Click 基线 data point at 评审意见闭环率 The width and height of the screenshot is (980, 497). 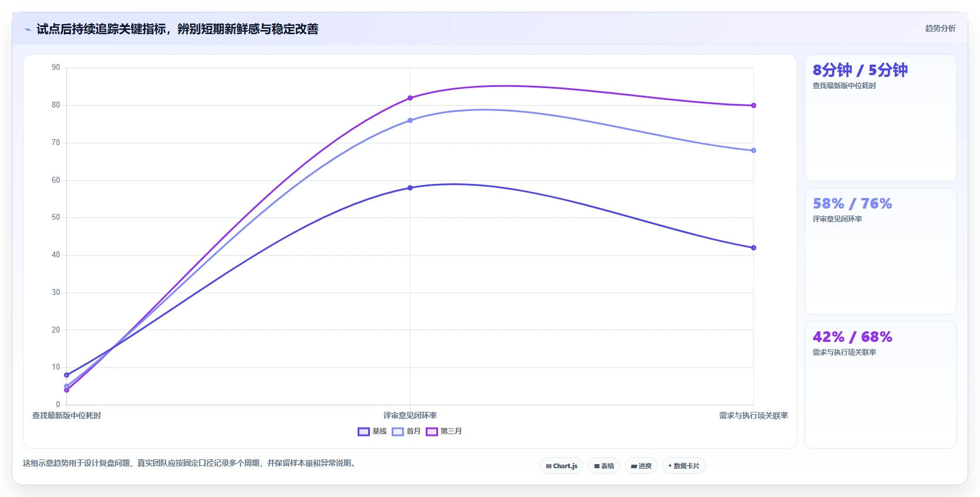410,188
